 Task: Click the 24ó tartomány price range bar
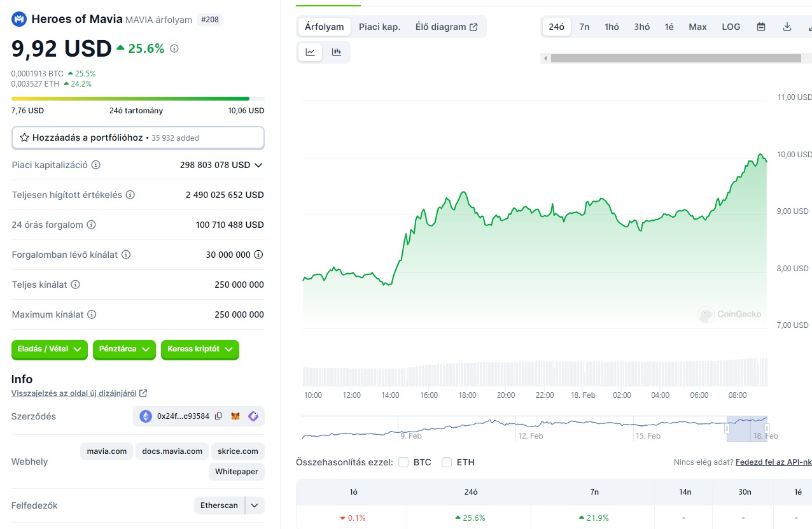click(x=138, y=99)
